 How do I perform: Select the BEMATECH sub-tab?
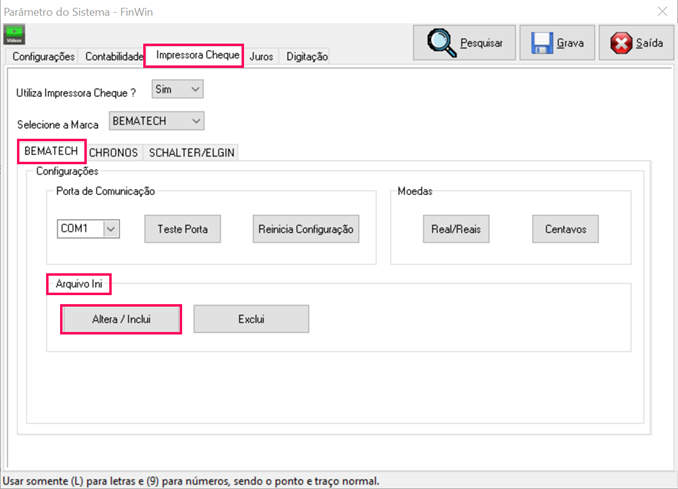click(x=50, y=151)
